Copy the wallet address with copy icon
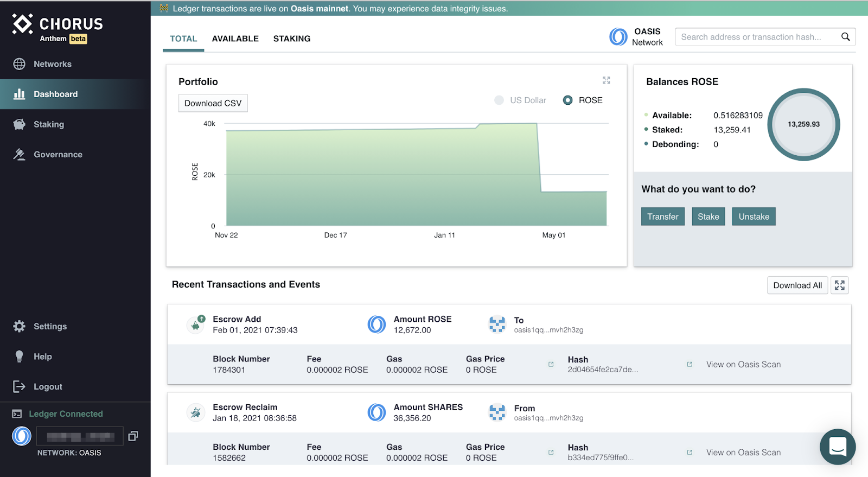The image size is (868, 477). 133,436
